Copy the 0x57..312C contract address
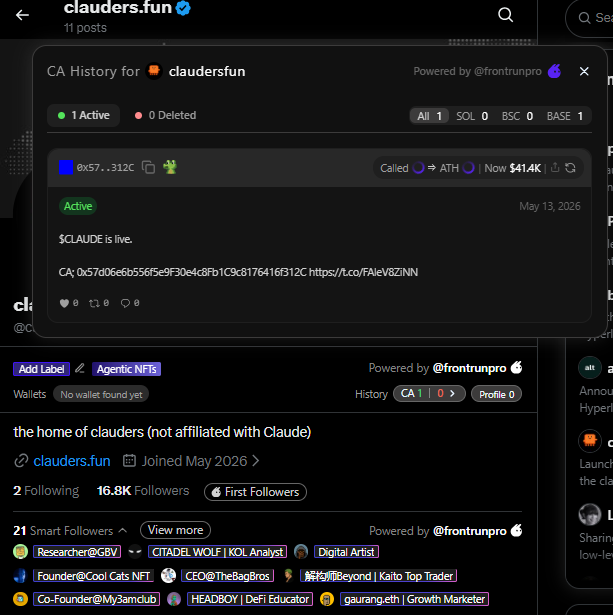Screen dimensions: 613x615 point(148,167)
